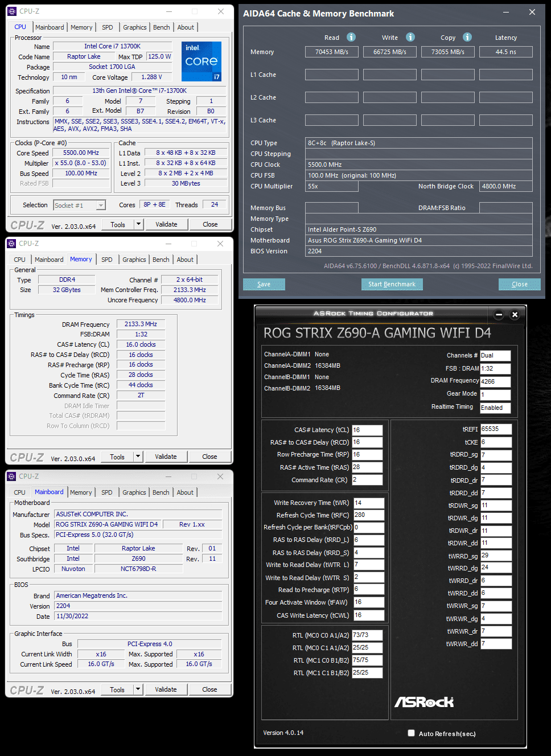Viewport: 551px width, 756px height.
Task: Click the Gear Mode value field
Action: (495, 395)
